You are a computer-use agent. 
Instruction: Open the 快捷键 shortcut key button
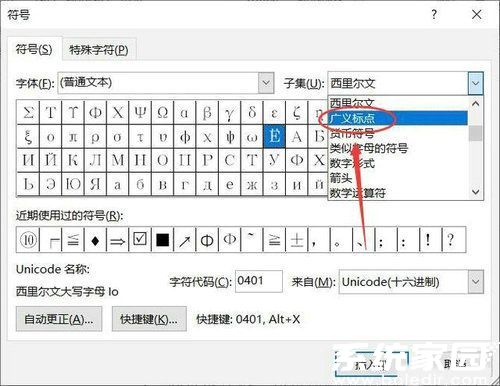coord(149,319)
